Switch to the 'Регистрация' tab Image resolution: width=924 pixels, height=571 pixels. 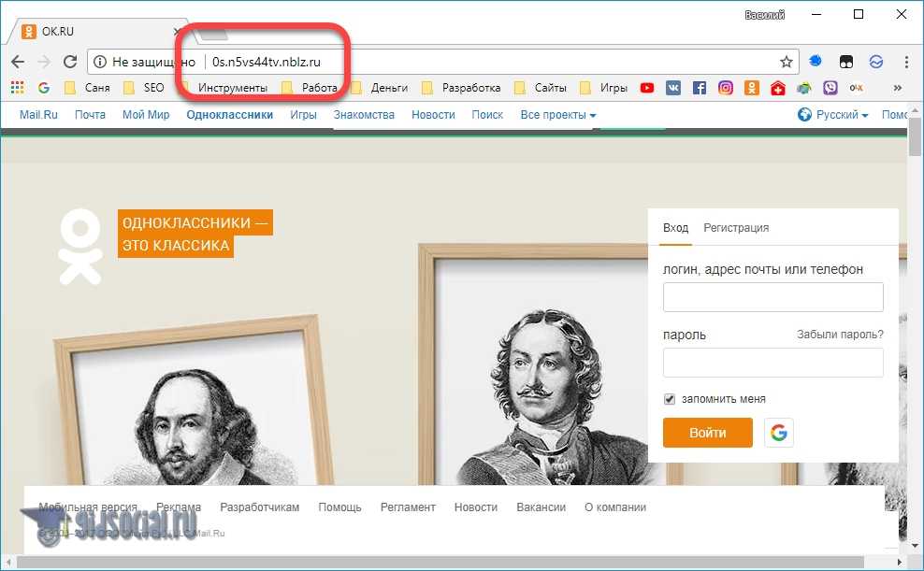tap(736, 228)
